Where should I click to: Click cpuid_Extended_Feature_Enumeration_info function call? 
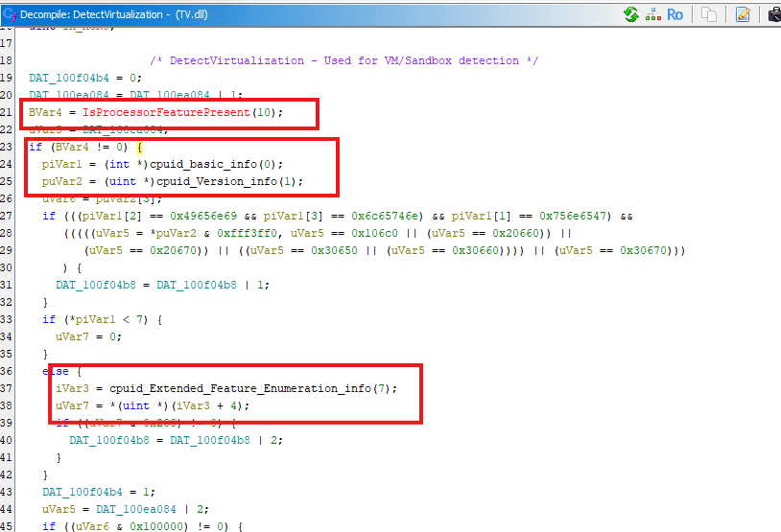pyautogui.click(x=241, y=388)
